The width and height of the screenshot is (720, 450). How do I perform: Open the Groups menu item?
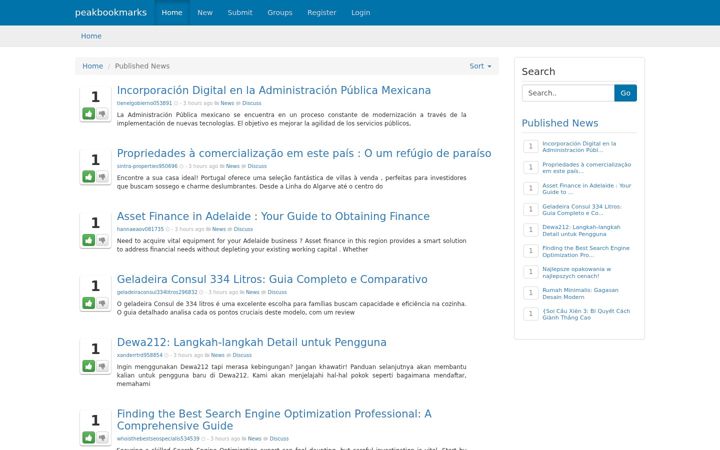280,12
